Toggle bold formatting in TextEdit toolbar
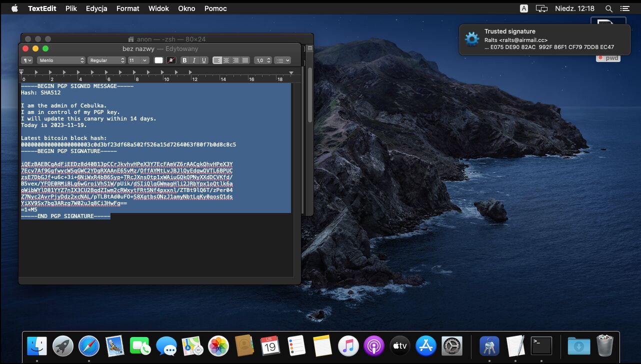The height and width of the screenshot is (364, 641). pyautogui.click(x=184, y=60)
